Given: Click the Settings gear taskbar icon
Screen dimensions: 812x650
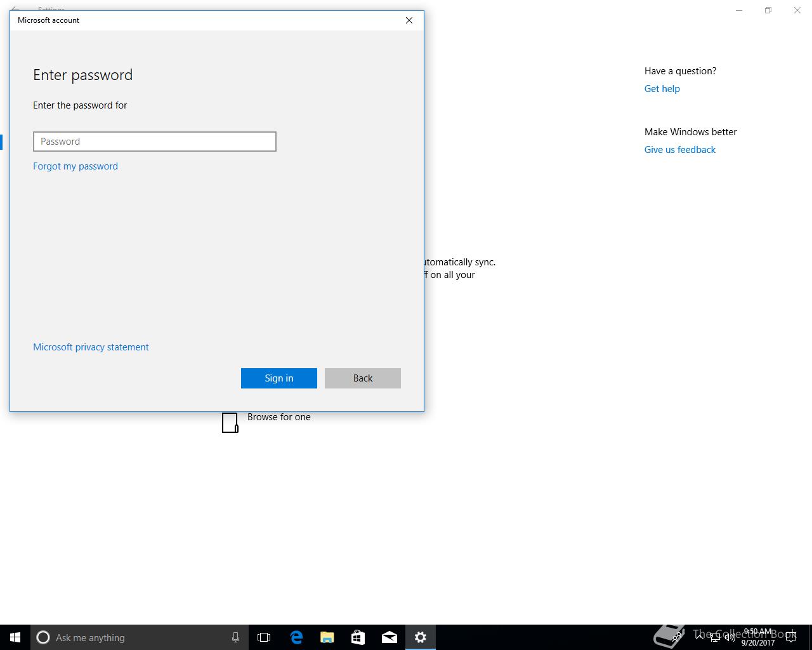Looking at the screenshot, I should tap(421, 637).
